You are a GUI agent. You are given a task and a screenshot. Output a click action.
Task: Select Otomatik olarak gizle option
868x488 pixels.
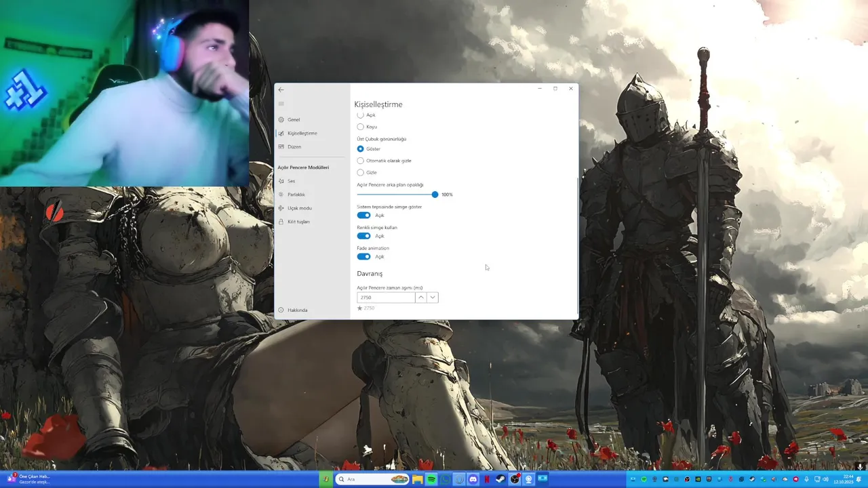pos(360,161)
